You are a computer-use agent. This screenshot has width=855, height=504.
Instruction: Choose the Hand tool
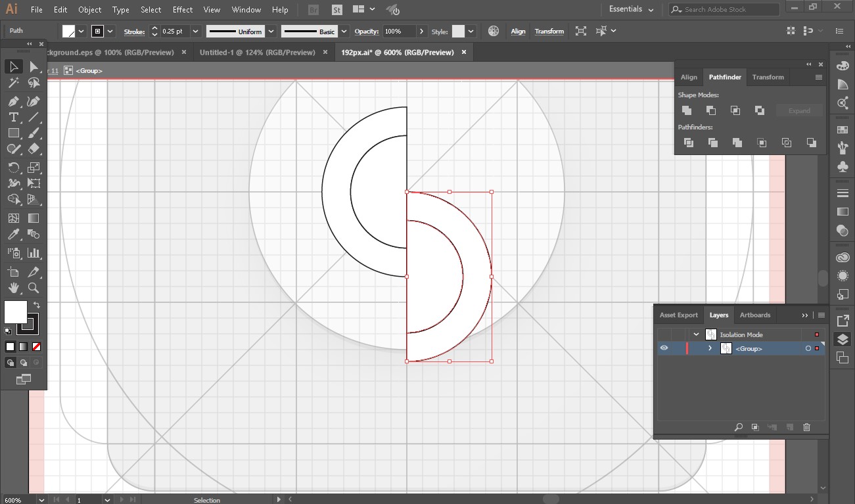[13, 288]
